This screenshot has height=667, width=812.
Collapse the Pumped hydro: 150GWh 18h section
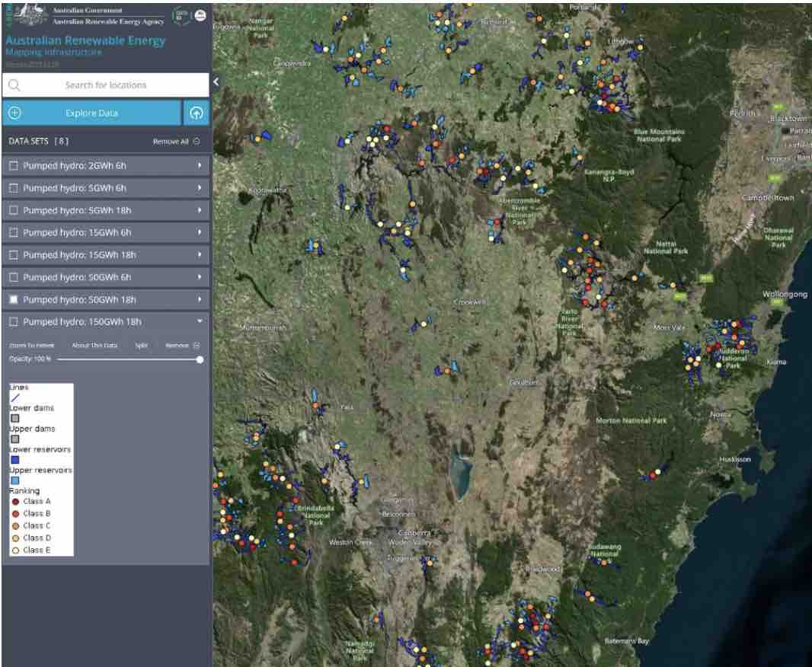click(x=200, y=322)
